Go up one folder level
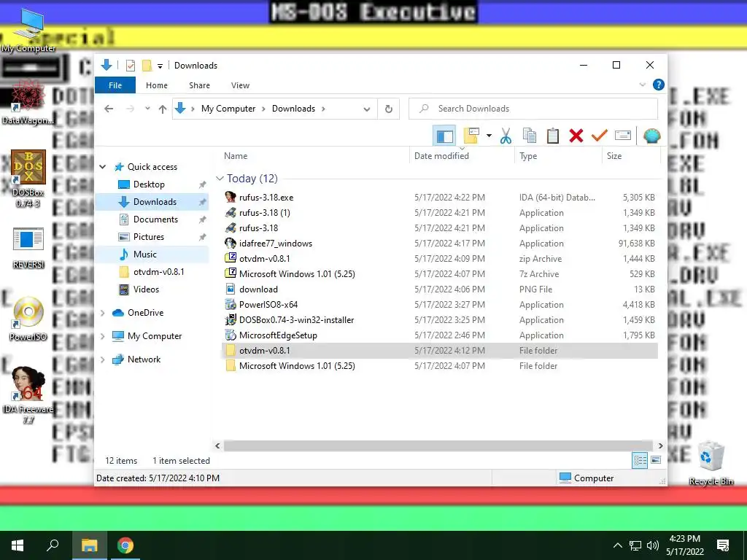The image size is (747, 560). (x=163, y=109)
